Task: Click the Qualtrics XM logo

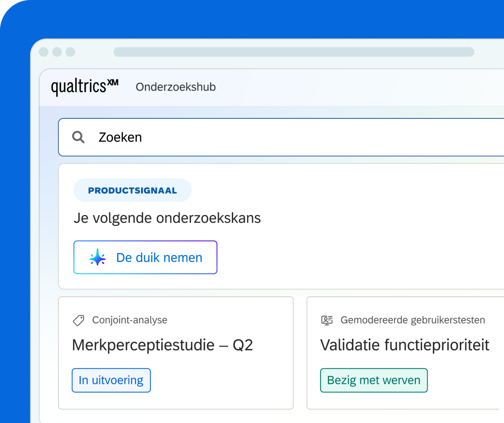Action: 84,87
